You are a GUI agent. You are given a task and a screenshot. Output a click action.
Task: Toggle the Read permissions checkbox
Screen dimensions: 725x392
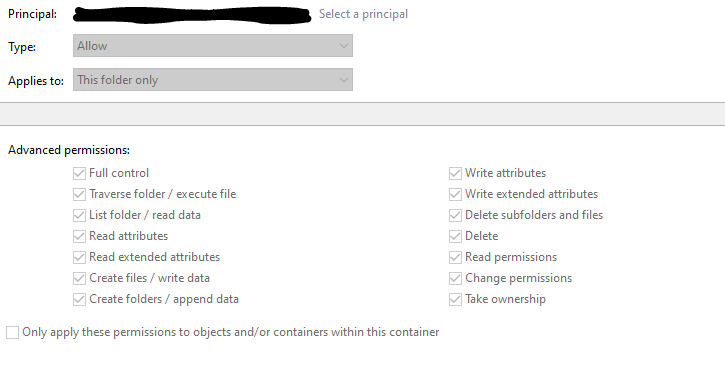[x=455, y=257]
